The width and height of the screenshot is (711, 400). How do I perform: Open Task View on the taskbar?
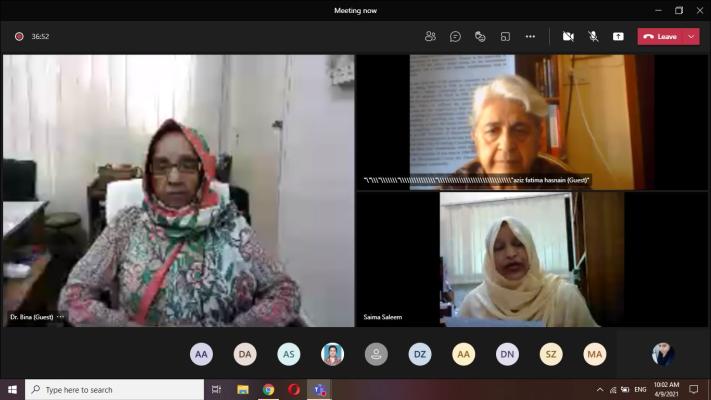(216, 389)
